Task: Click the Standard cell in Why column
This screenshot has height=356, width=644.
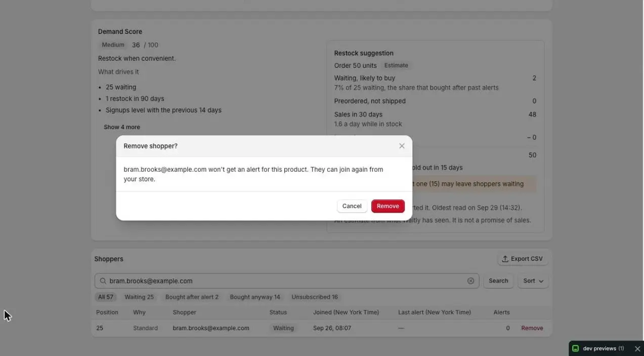Action: tap(146, 328)
